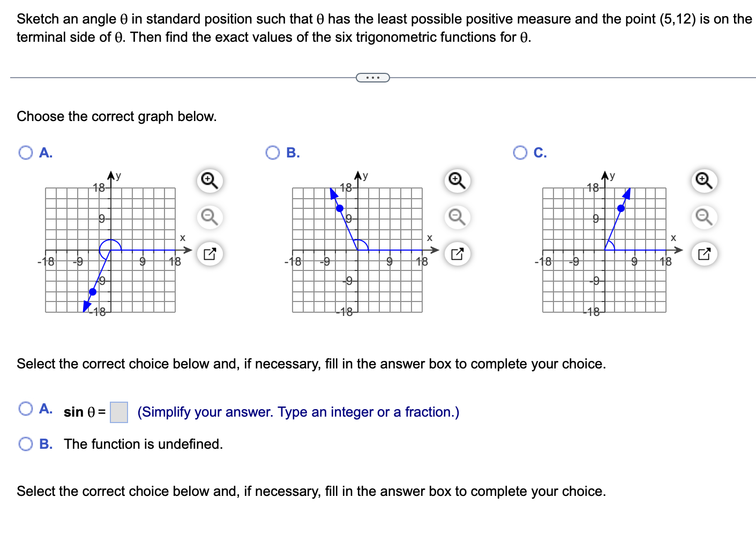Select 'The function is undefined' option
The image size is (756, 535).
pyautogui.click(x=25, y=443)
